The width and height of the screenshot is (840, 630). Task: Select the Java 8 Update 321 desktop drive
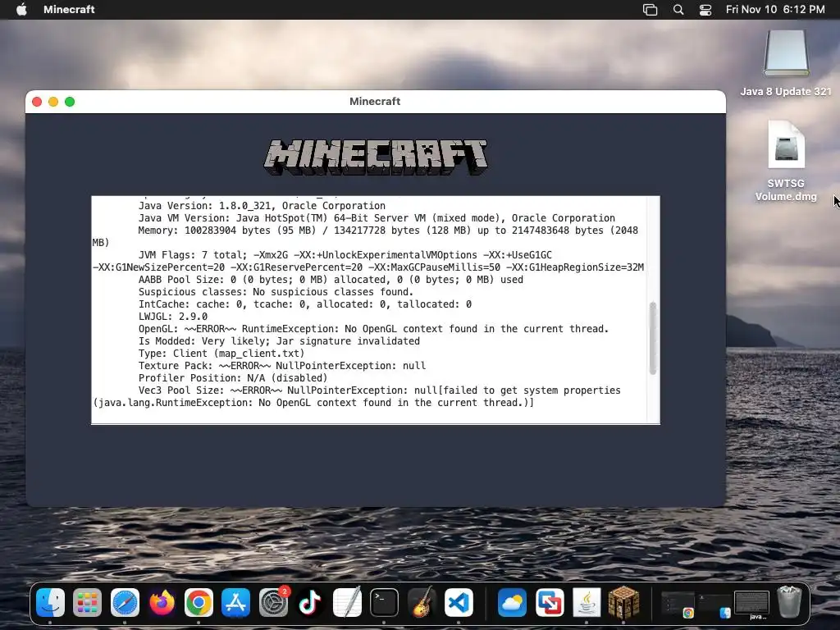click(x=786, y=63)
